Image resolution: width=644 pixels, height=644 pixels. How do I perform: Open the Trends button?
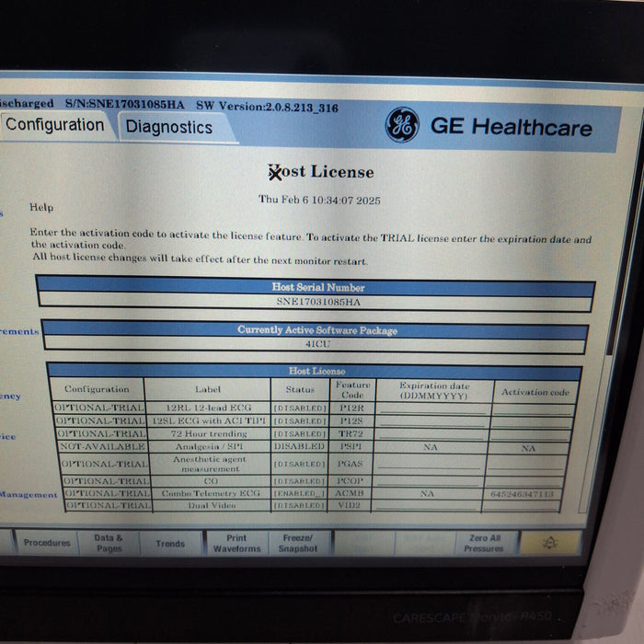pos(170,544)
